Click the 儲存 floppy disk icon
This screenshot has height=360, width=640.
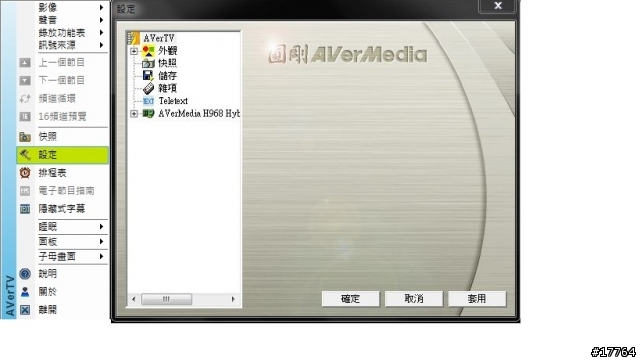[x=148, y=76]
